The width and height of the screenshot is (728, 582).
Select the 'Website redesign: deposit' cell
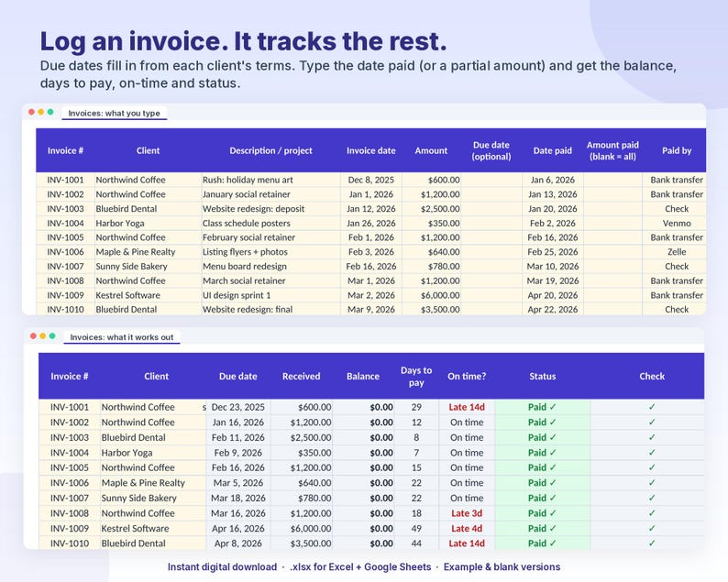(270, 208)
